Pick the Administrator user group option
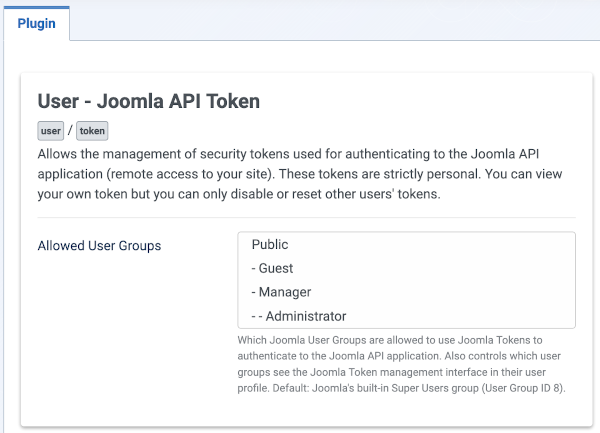The height and width of the screenshot is (433, 600). point(406,316)
